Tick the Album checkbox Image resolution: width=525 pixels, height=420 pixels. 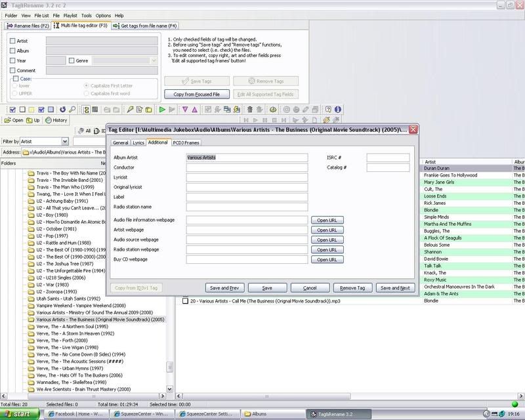[12, 51]
